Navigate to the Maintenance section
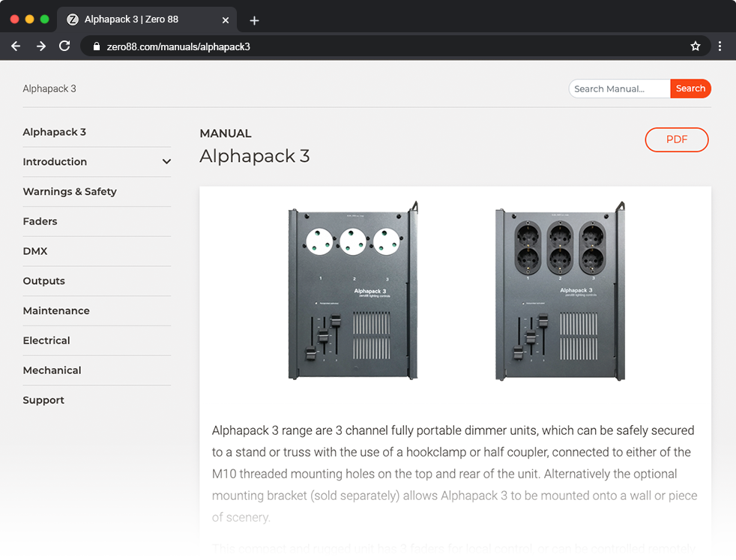The height and width of the screenshot is (560, 736). tap(56, 311)
